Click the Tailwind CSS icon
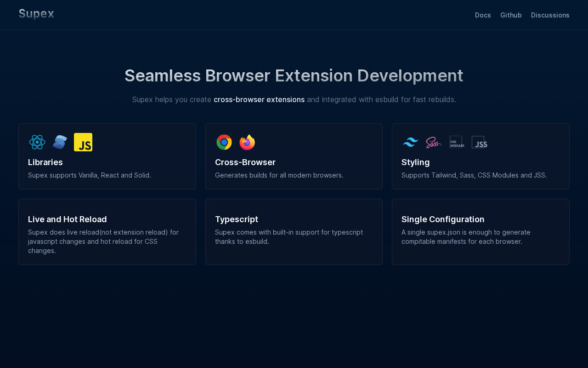The width and height of the screenshot is (588, 368). [x=411, y=142]
